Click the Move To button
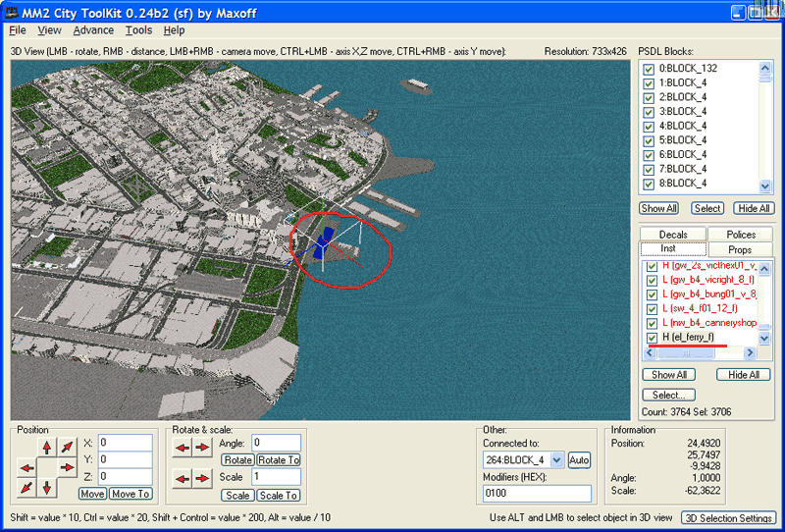Viewport: 785px width, 532px height. click(x=131, y=494)
